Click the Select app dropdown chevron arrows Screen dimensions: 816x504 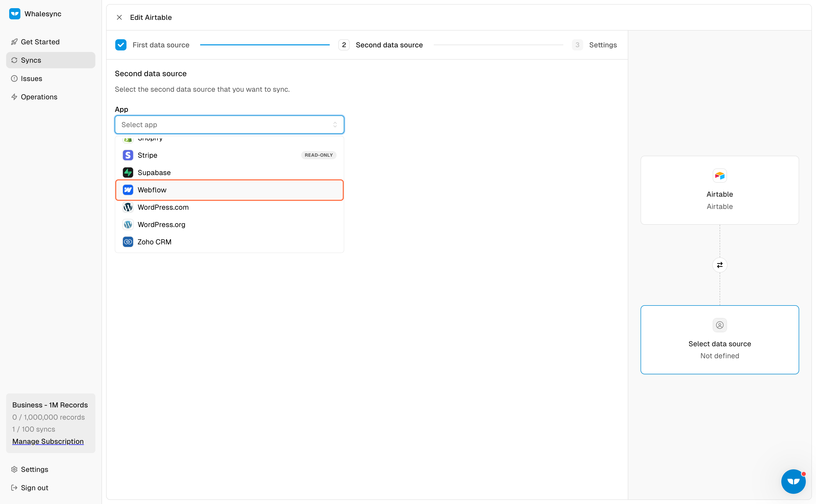[335, 125]
